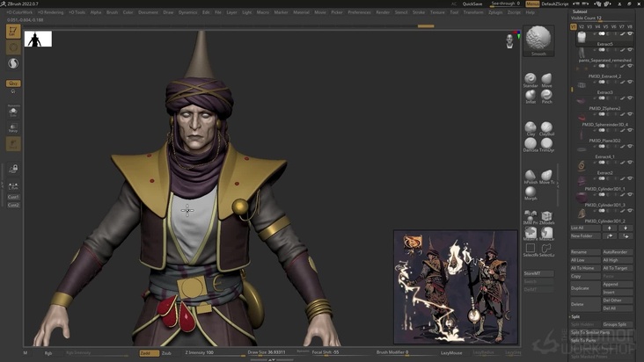
Task: Move subtool selection up arrow
Action: click(x=610, y=228)
